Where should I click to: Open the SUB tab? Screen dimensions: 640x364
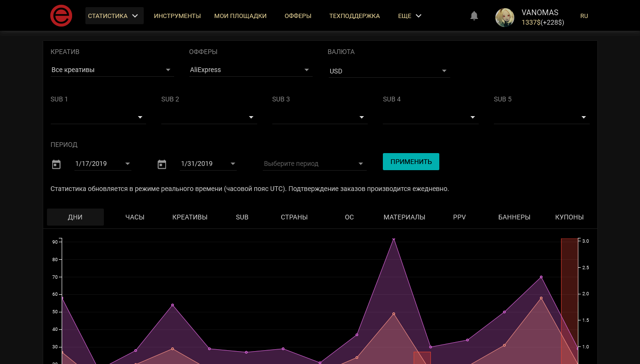point(242,217)
